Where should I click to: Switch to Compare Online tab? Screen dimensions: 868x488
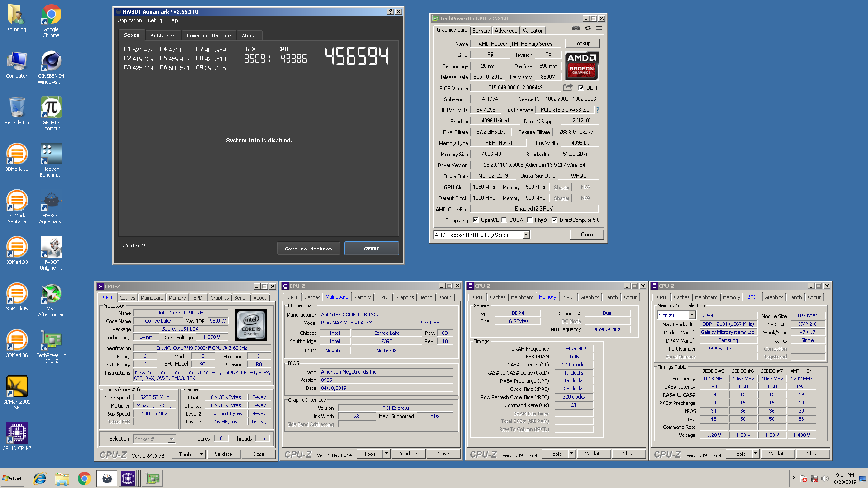208,35
